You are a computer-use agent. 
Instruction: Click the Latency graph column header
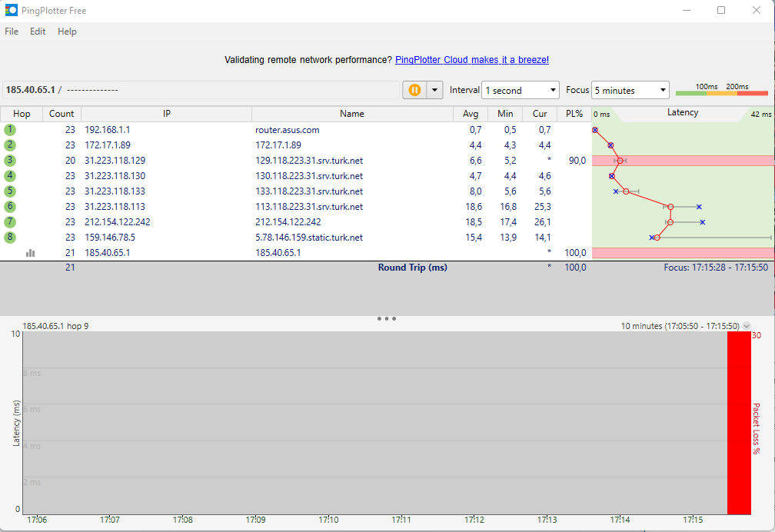[683, 113]
